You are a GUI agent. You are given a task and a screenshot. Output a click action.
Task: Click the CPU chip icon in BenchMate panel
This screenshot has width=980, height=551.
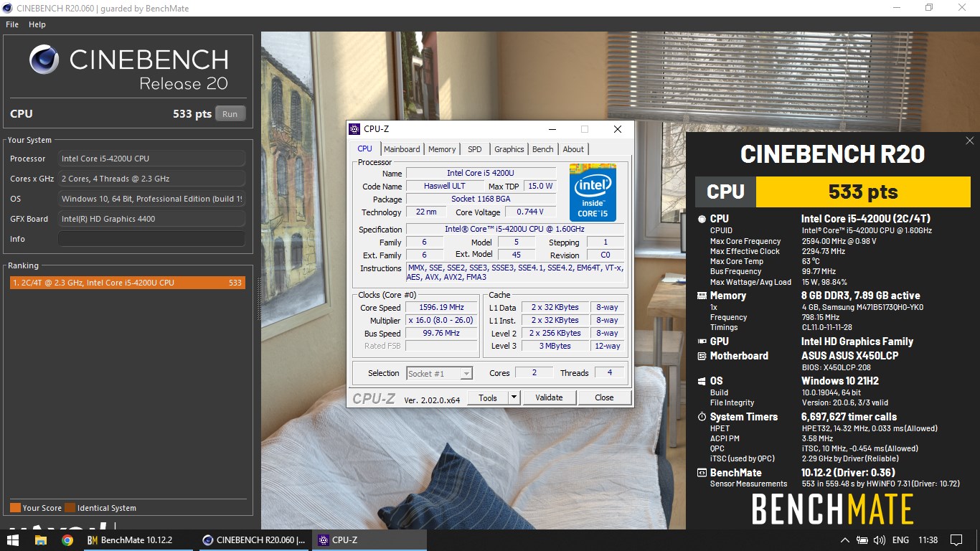[x=702, y=219]
